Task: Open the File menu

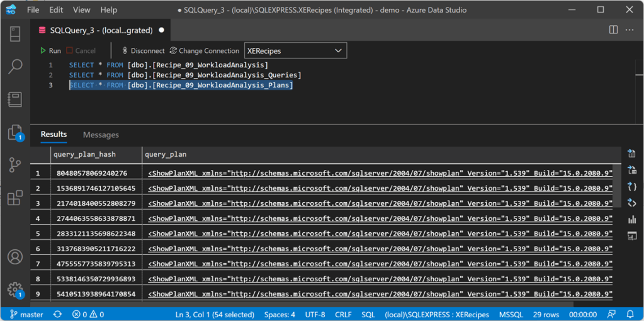Action: [x=33, y=10]
